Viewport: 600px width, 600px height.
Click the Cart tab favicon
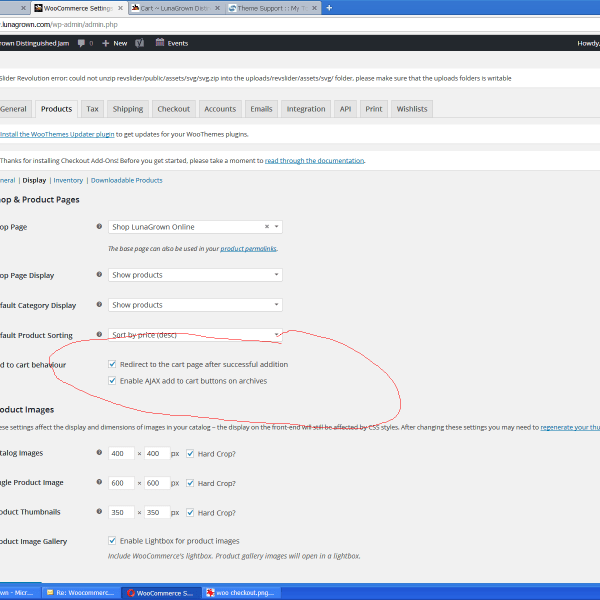135,8
